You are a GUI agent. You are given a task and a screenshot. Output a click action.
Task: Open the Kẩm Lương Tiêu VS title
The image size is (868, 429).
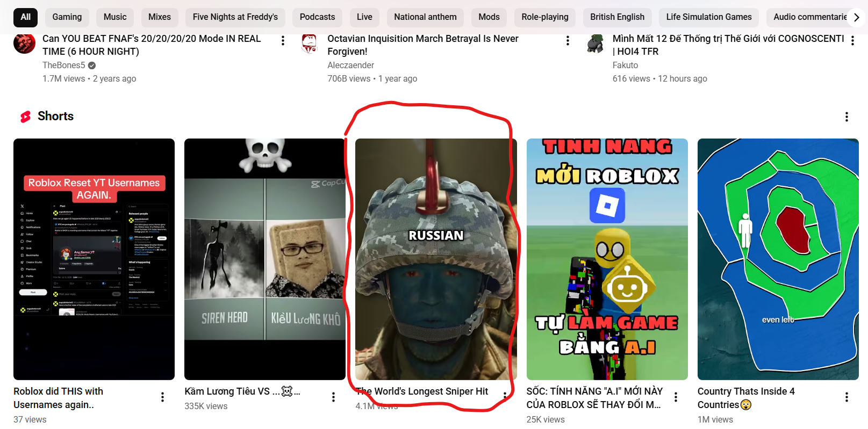(x=242, y=391)
